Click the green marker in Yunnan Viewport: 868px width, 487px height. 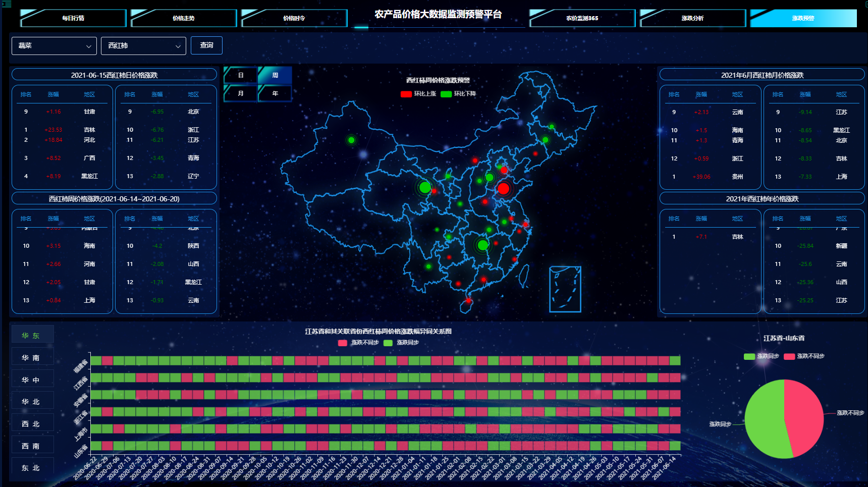(428, 266)
